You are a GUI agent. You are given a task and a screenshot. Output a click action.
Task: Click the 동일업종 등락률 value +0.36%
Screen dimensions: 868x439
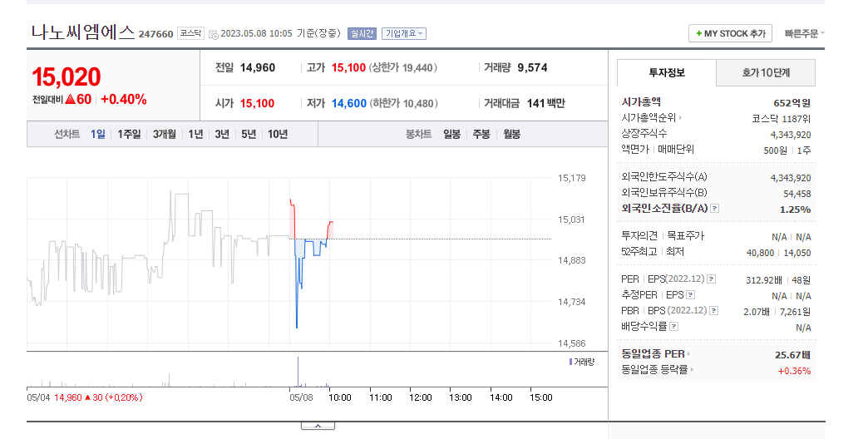(794, 371)
